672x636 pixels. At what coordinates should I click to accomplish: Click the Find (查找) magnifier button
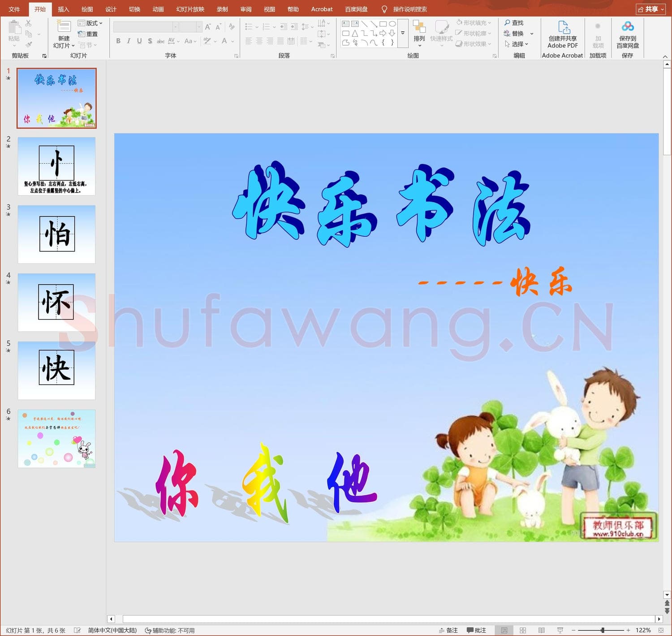[513, 23]
